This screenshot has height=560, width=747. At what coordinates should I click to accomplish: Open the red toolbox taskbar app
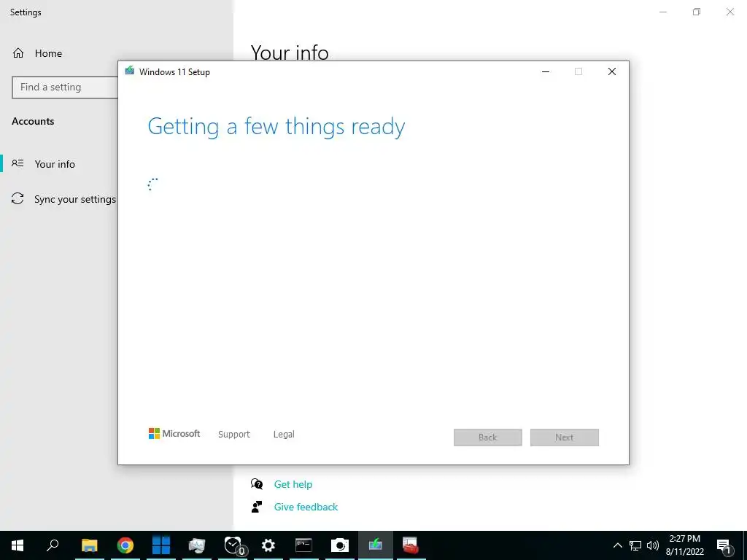tap(411, 545)
